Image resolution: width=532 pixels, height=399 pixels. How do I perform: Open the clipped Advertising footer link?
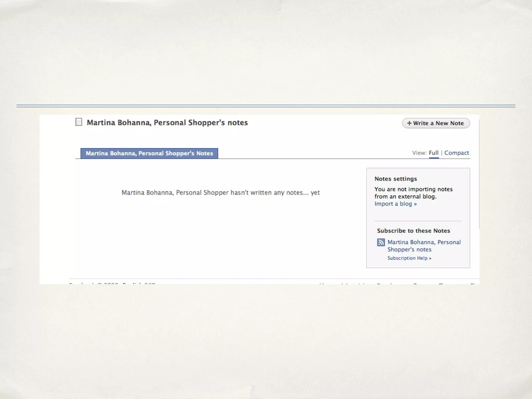pos(355,284)
